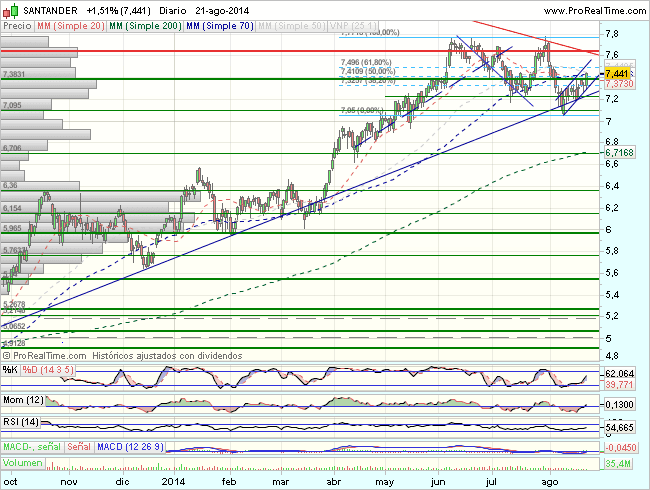This screenshot has width=650, height=490.
Task: Click the 2014 year marker on time axis
Action: pyautogui.click(x=173, y=482)
